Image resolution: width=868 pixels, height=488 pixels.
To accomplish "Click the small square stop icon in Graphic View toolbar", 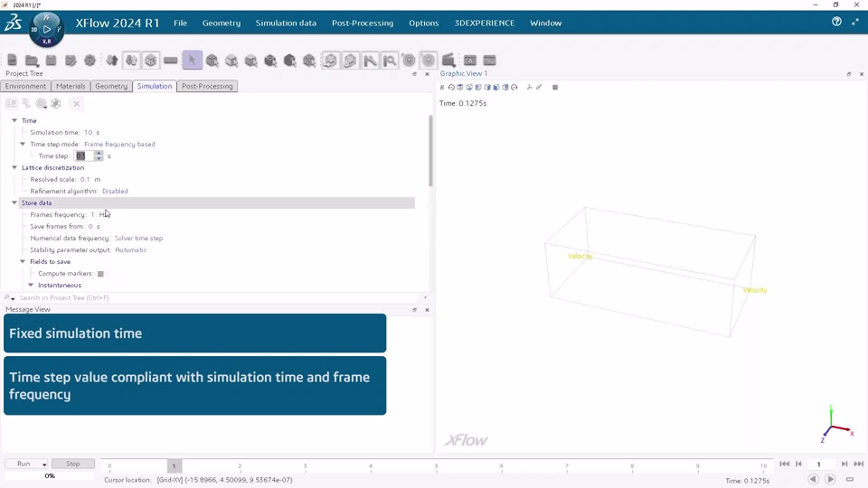I will point(555,88).
